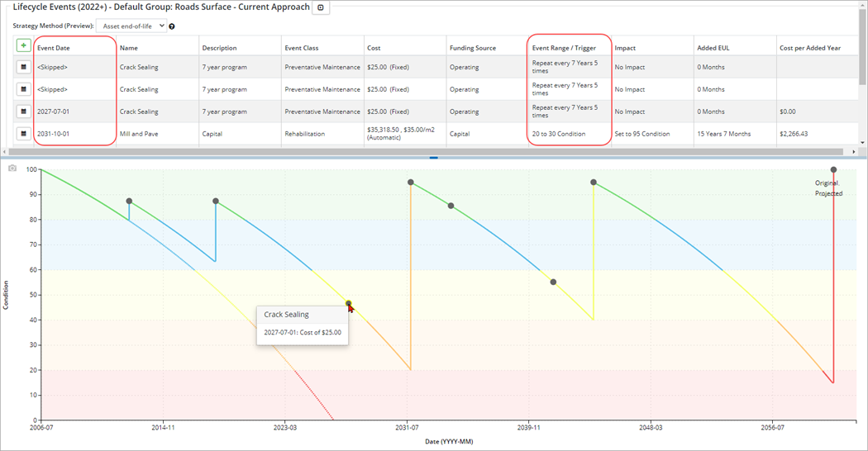Click the Funding Source column header
The width and height of the screenshot is (868, 451).
click(x=473, y=48)
